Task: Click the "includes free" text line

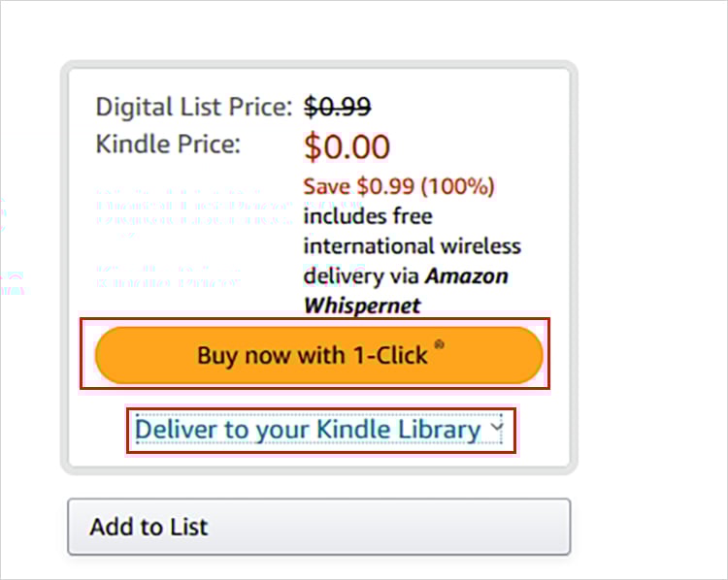Action: pos(368,215)
